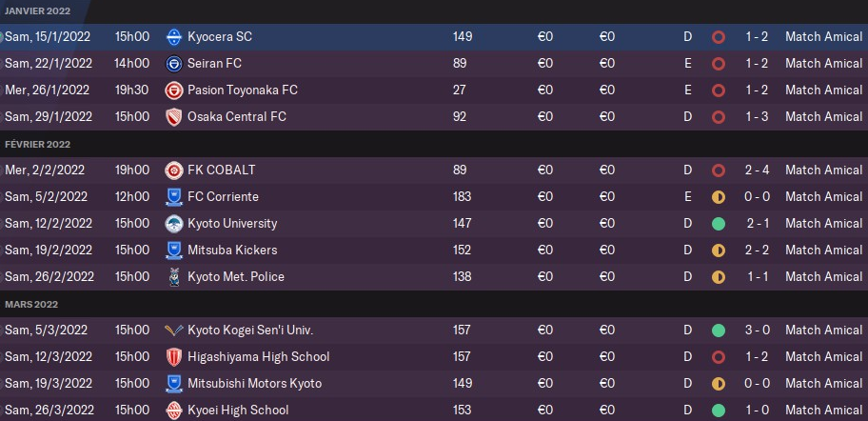
Task: Open the FC Corriente team link
Action: point(223,197)
